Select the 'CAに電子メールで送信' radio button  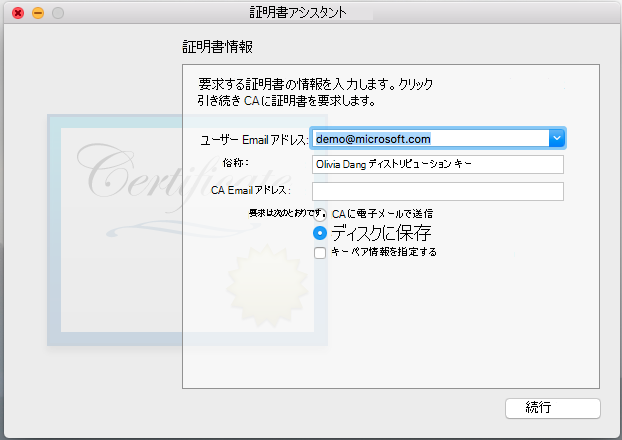coord(320,215)
